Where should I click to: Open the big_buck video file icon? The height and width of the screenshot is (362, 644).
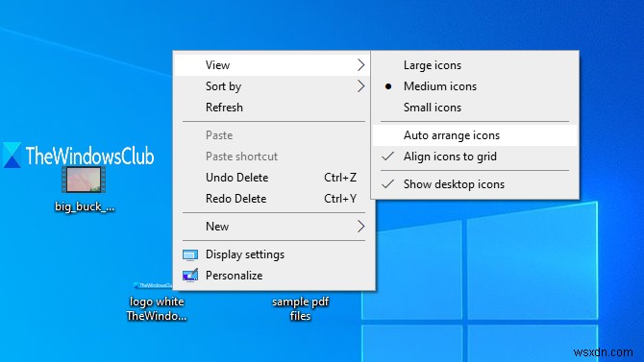click(84, 180)
